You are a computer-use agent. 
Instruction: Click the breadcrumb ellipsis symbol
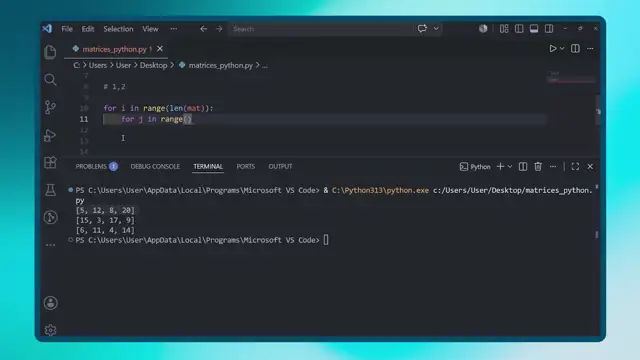264,65
